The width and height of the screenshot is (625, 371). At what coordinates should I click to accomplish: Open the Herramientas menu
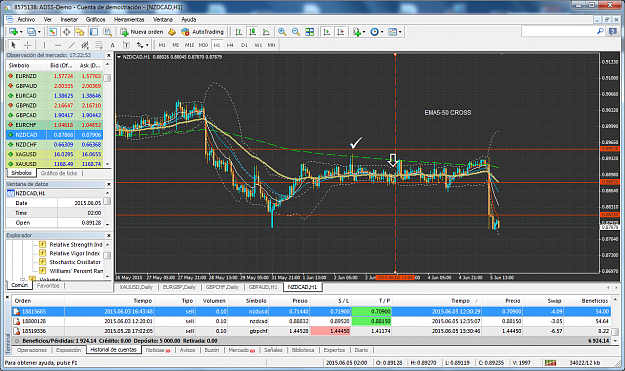click(129, 19)
